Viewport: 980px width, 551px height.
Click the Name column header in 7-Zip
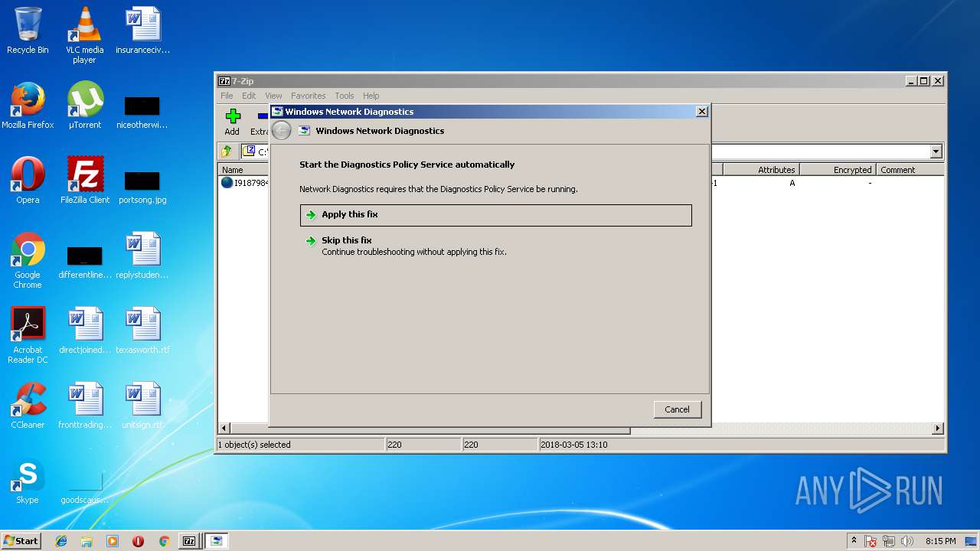point(243,170)
